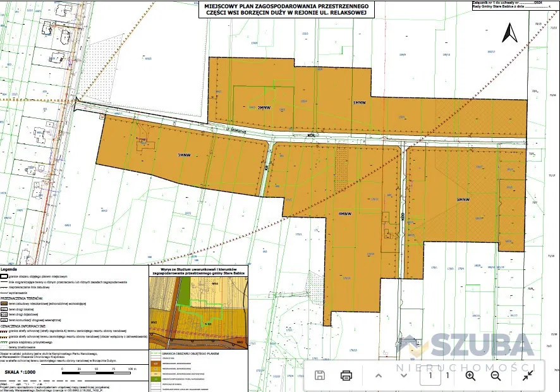Click the orange residential legend swatch
The height and width of the screenshot is (392, 560).
pyautogui.click(x=4, y=304)
